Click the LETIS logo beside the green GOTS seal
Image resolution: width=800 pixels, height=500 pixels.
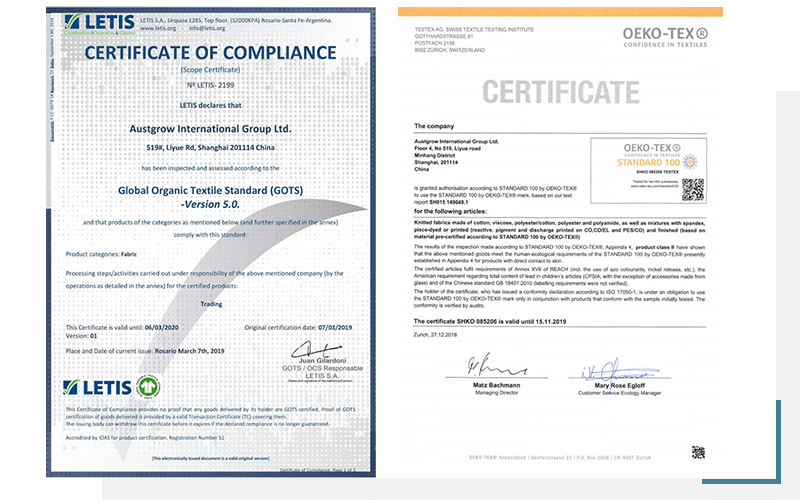tap(97, 387)
